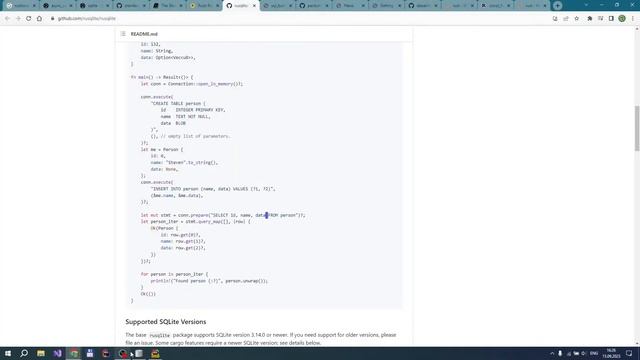Open Windows notification center

(x=629, y=353)
